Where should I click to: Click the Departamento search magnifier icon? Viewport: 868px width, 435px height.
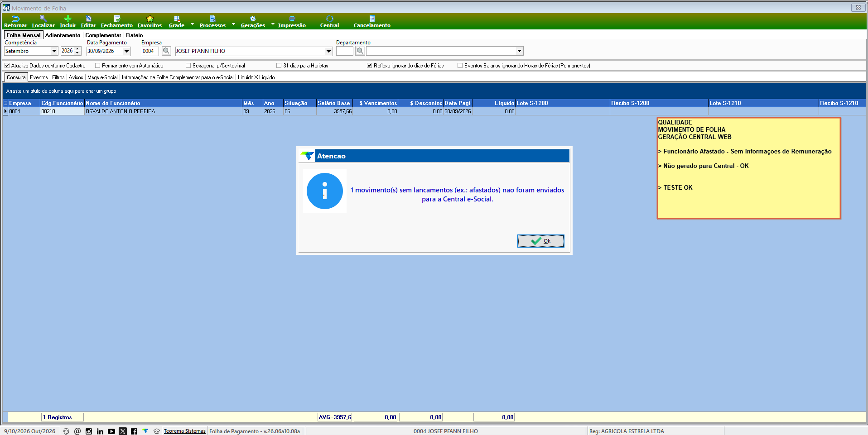click(x=360, y=51)
